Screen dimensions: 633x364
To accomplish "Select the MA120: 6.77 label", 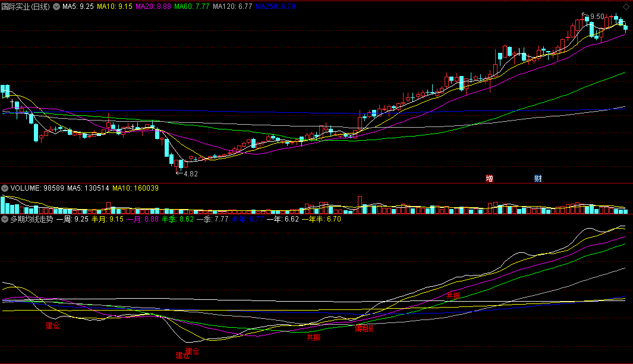I will tap(232, 7).
